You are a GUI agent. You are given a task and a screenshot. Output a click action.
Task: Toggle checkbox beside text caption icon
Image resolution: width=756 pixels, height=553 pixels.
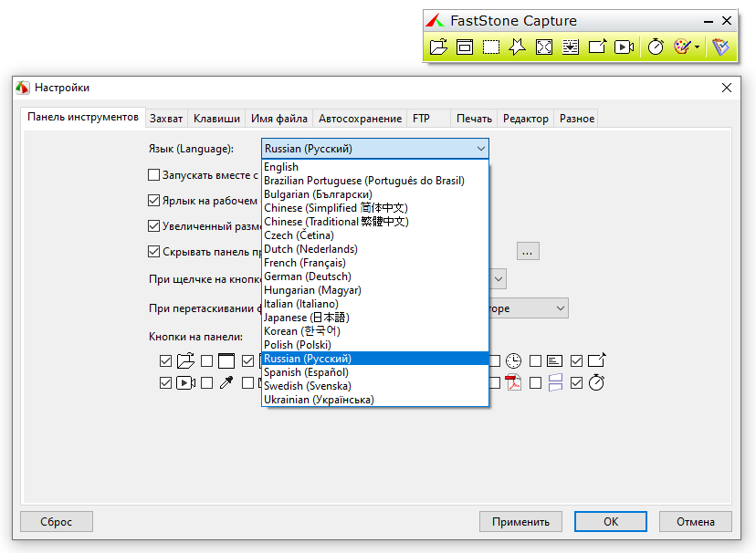click(x=535, y=360)
